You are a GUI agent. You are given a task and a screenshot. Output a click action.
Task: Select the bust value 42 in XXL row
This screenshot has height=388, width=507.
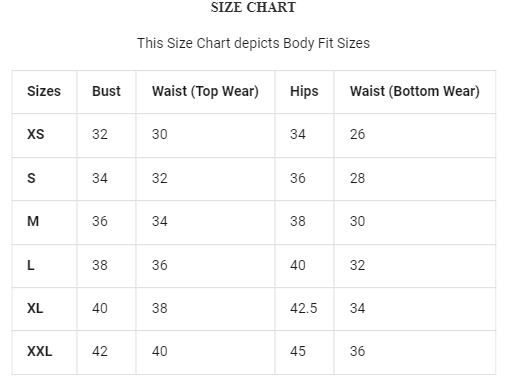point(100,351)
